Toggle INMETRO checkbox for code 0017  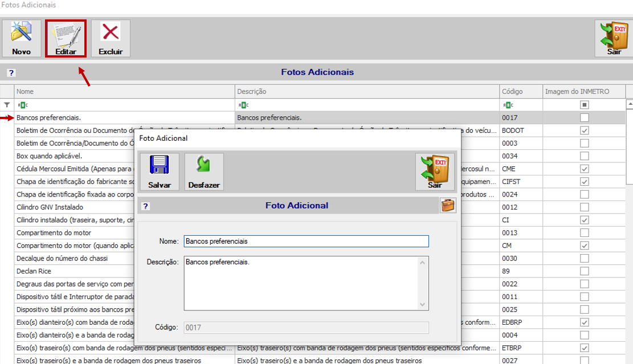tap(584, 118)
